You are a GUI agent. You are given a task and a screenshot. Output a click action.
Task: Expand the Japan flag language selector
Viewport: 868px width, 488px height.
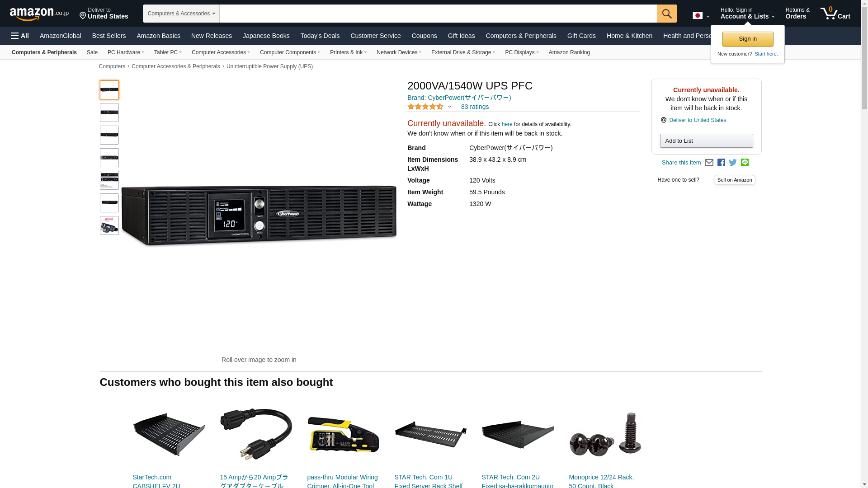tap(701, 16)
